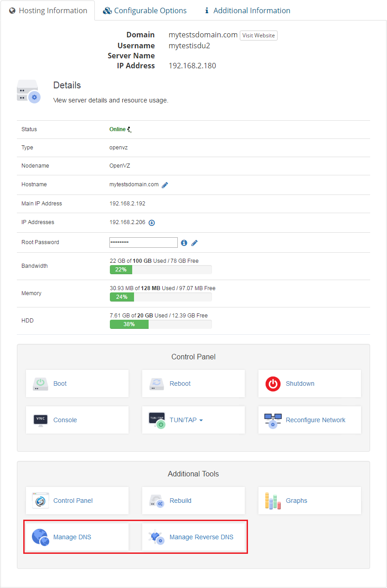This screenshot has width=387, height=588.
Task: Click the Manage Reverse DNS icon
Action: click(157, 537)
